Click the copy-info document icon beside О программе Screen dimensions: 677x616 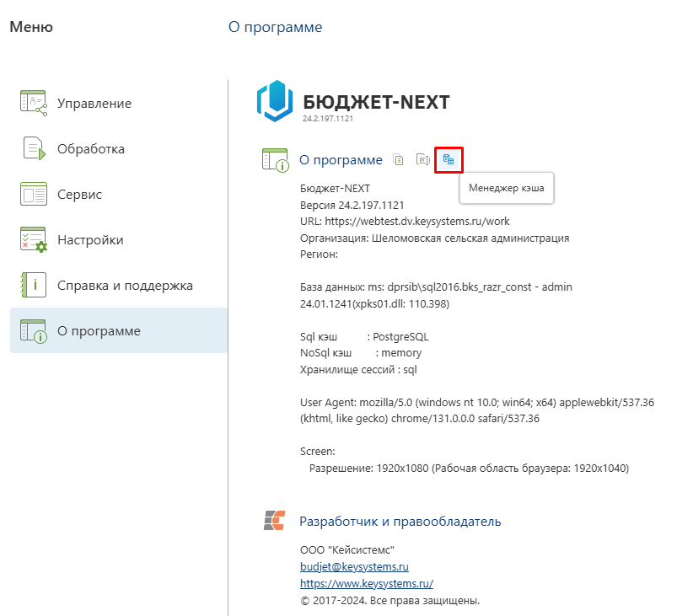(x=398, y=160)
